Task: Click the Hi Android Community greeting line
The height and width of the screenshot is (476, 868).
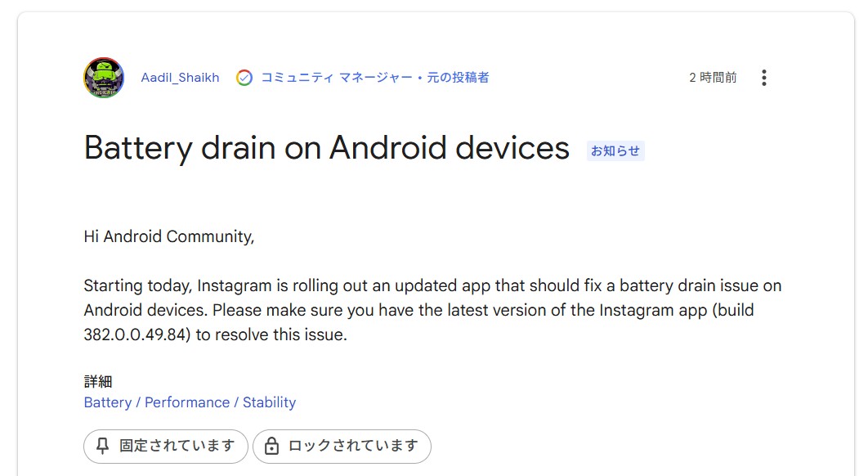Action: [169, 236]
